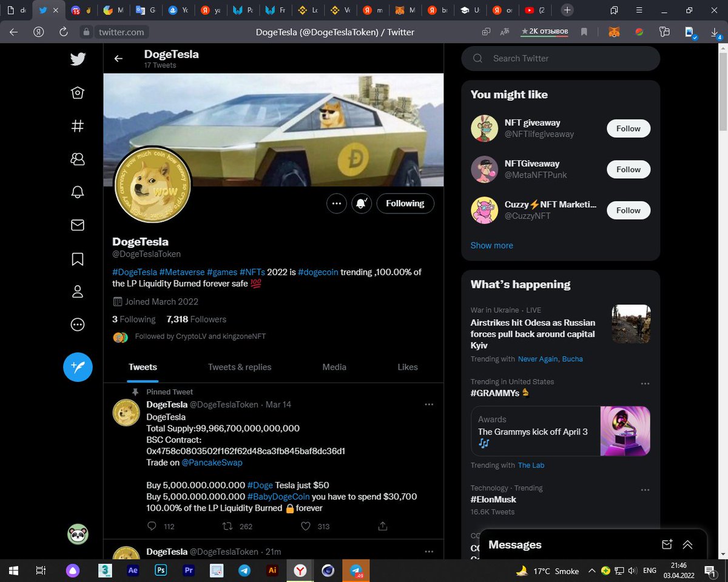
Task: Go to Twitter home via bird logo
Action: coord(78,59)
